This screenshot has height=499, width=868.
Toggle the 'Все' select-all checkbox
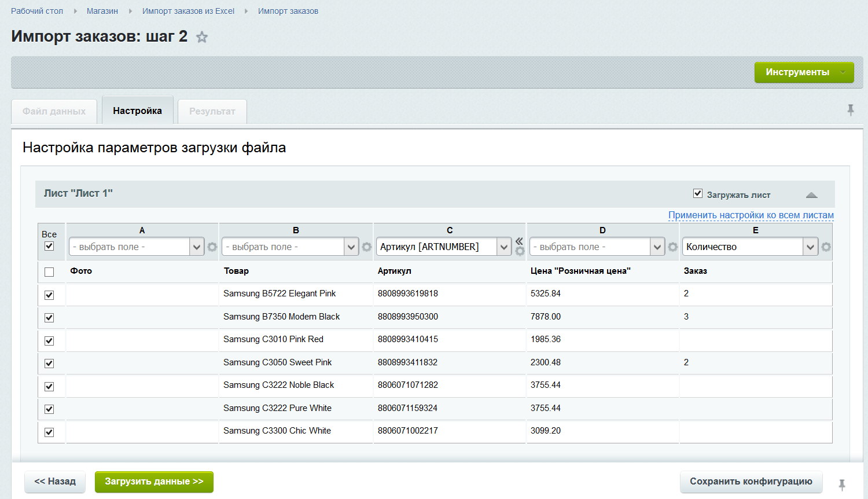[x=49, y=246]
